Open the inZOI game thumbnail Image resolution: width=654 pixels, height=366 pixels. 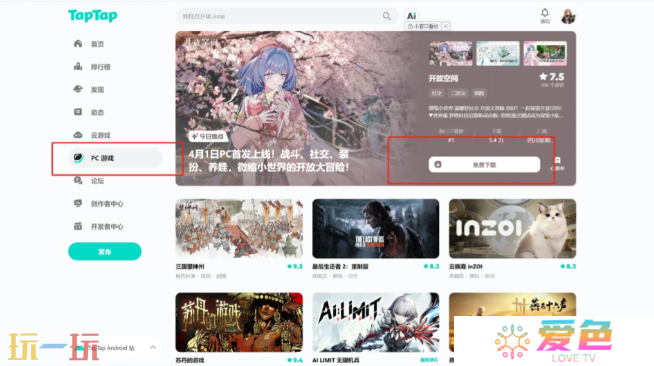click(x=512, y=228)
